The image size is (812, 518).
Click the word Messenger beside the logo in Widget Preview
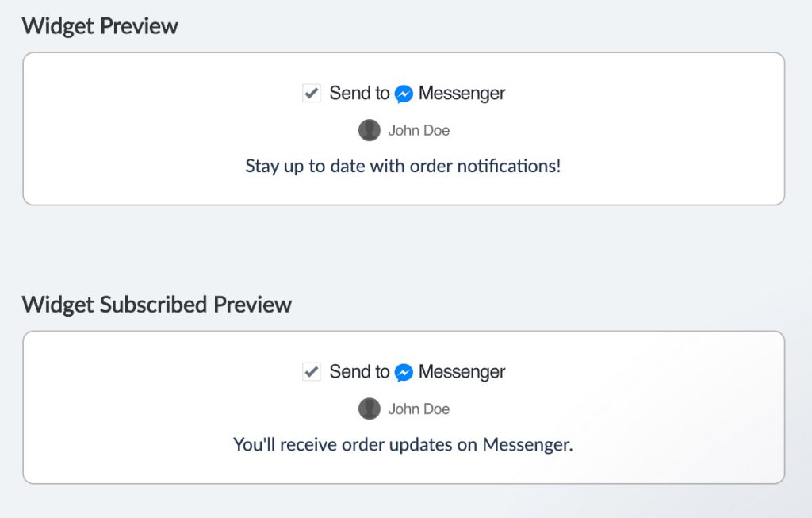tap(462, 94)
